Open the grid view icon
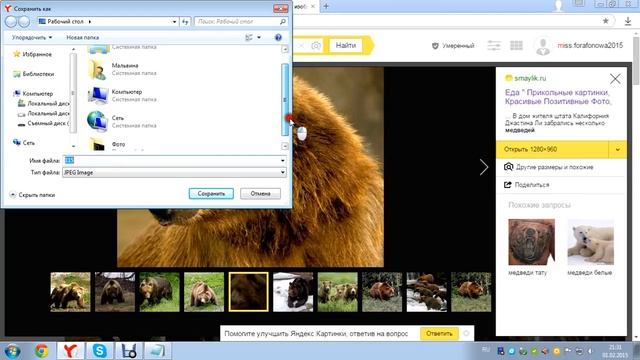The height and width of the screenshot is (360, 640). click(x=516, y=45)
